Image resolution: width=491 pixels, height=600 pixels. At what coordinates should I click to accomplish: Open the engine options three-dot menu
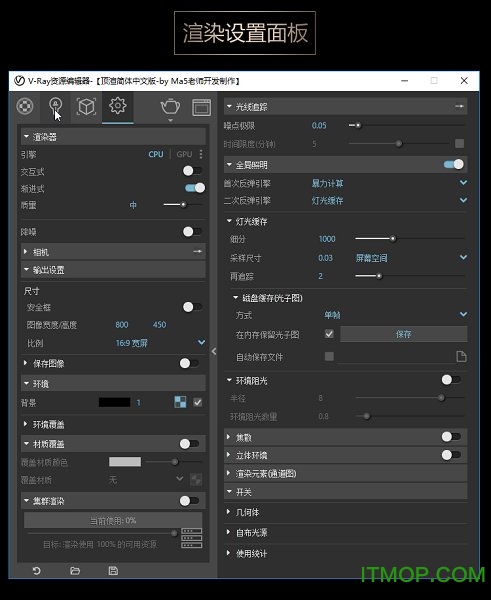coord(201,154)
